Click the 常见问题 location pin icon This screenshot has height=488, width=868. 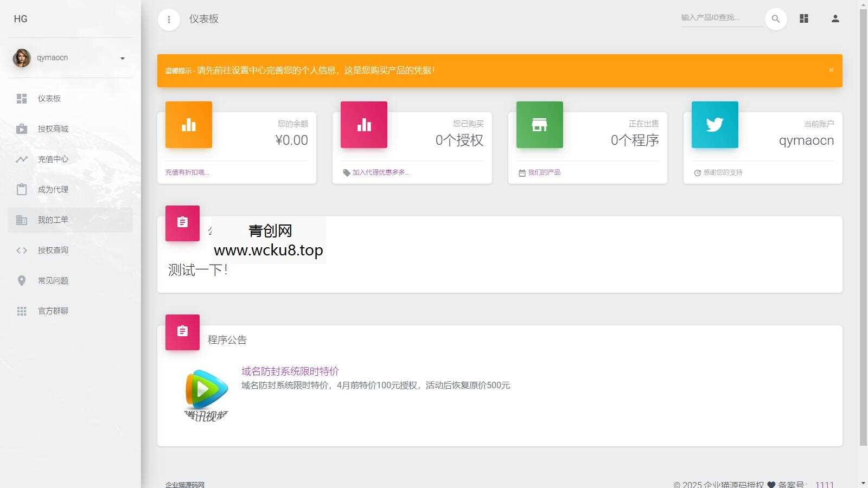[22, 281]
